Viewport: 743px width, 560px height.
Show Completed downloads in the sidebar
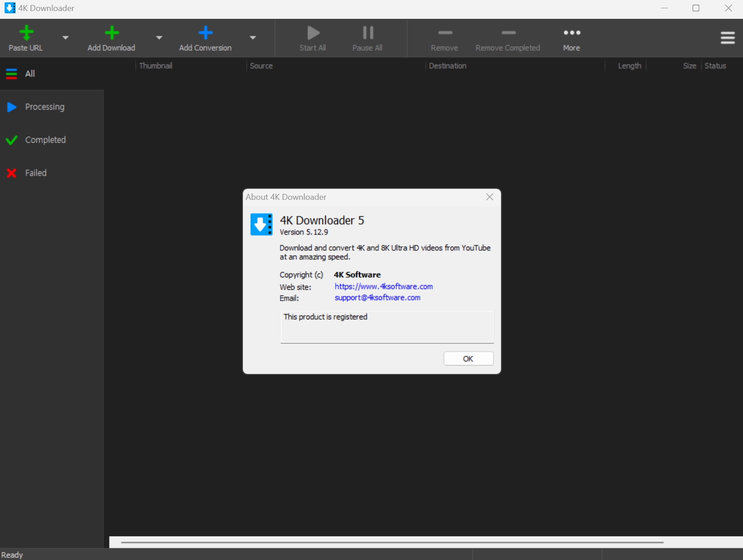[x=52, y=140]
